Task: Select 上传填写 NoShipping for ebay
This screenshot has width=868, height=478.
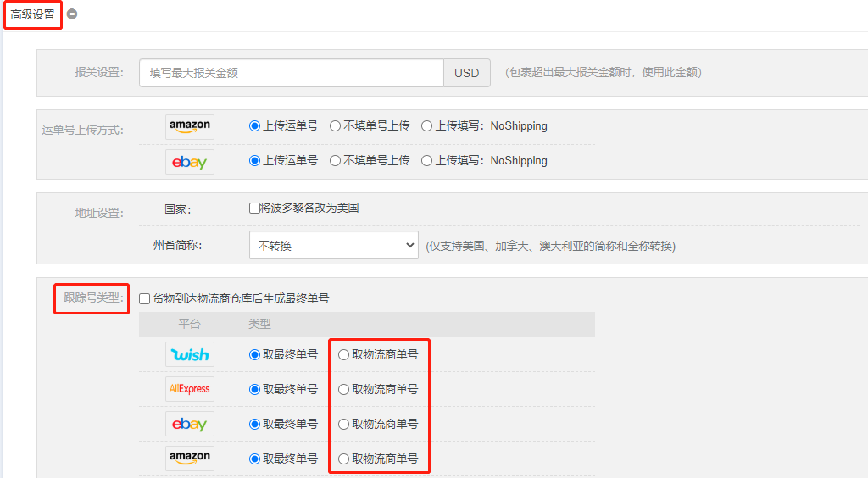Action: pos(427,161)
